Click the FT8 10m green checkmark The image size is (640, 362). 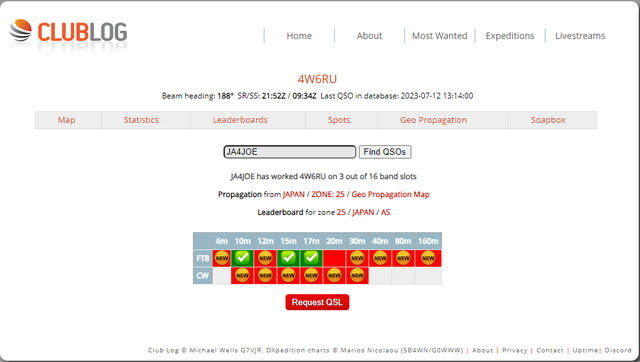pyautogui.click(x=242, y=258)
